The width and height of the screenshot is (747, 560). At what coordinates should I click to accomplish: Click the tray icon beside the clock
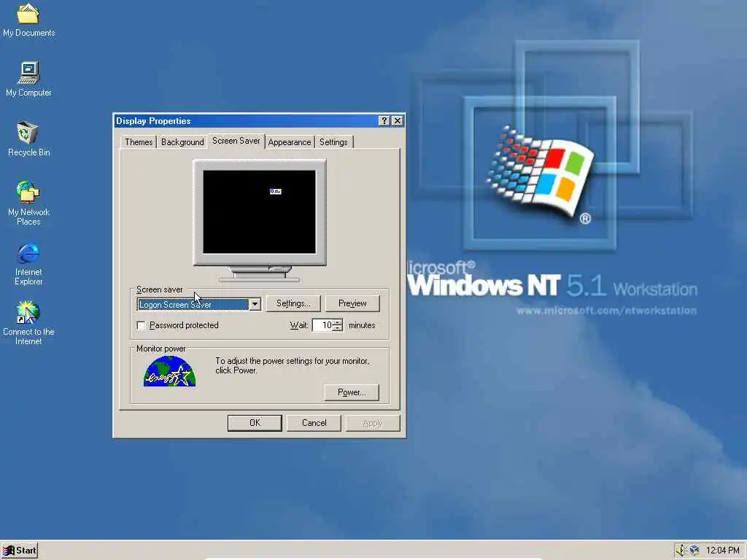click(x=694, y=551)
